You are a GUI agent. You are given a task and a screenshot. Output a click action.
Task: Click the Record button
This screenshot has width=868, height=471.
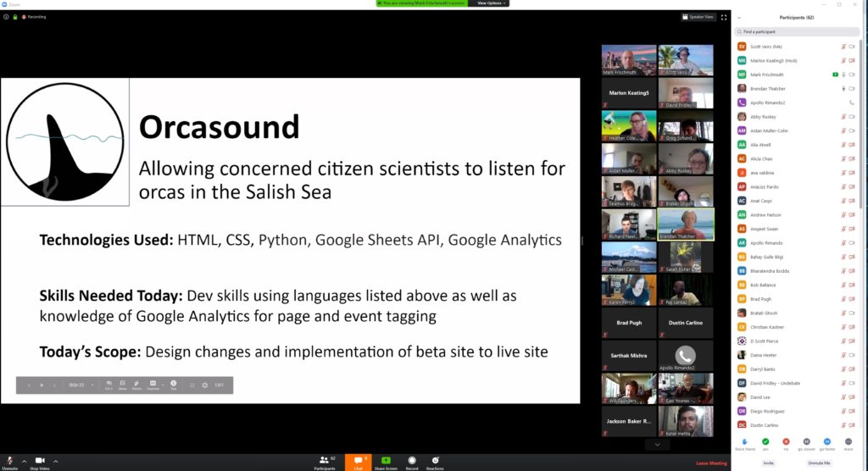[x=412, y=463]
